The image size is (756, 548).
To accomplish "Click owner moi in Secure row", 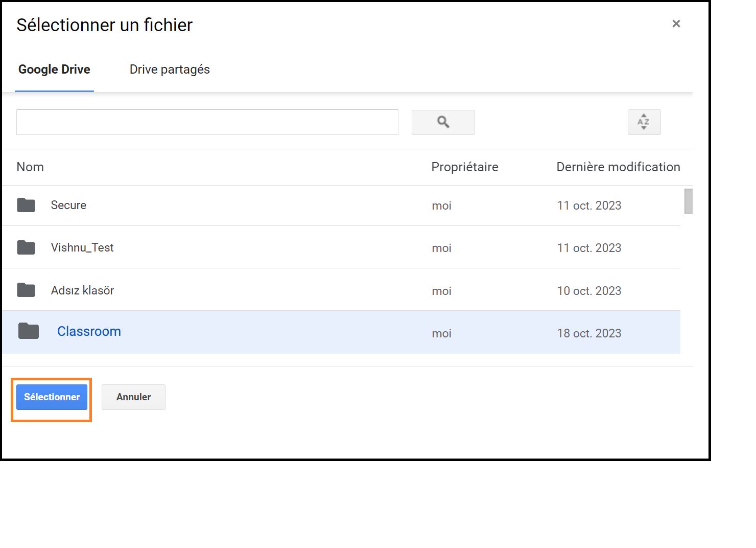I will (x=441, y=205).
